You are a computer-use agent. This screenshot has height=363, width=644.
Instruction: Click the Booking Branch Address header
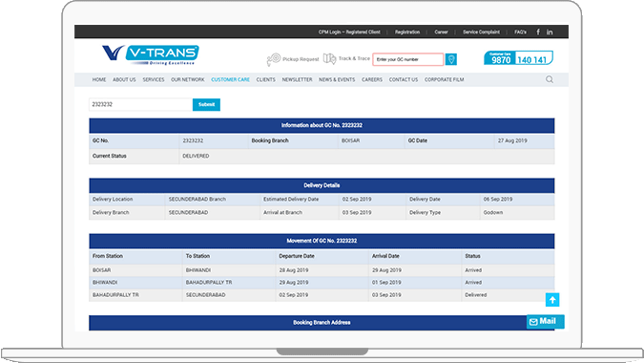point(322,323)
